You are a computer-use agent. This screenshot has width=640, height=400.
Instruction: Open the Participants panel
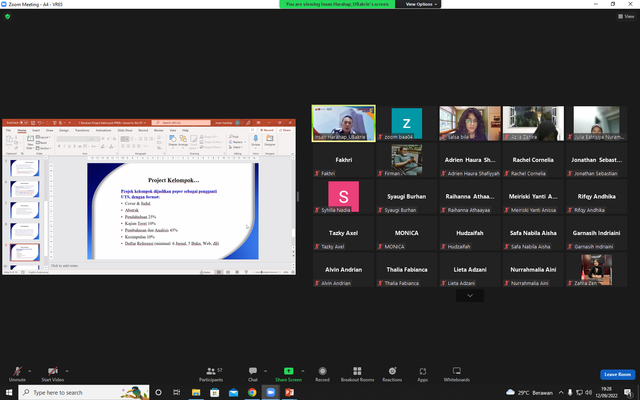[211, 373]
